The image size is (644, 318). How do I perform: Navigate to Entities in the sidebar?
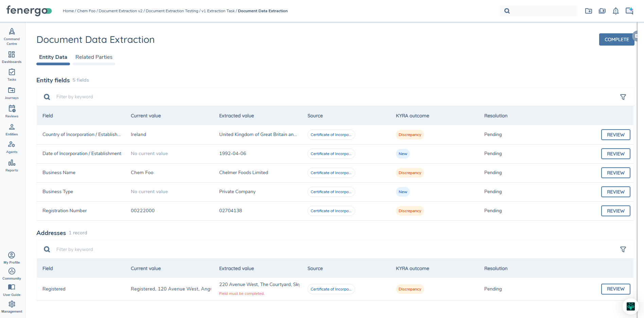[12, 130]
